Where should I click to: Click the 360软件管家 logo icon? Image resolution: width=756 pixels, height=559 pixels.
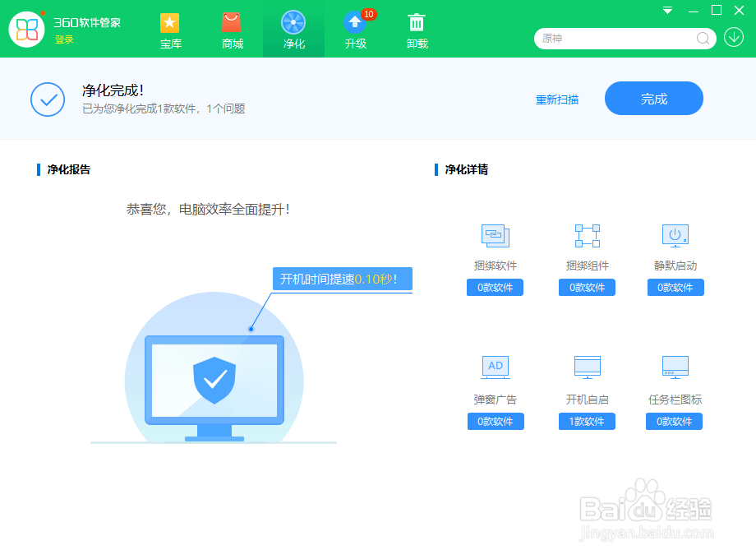pos(27,29)
